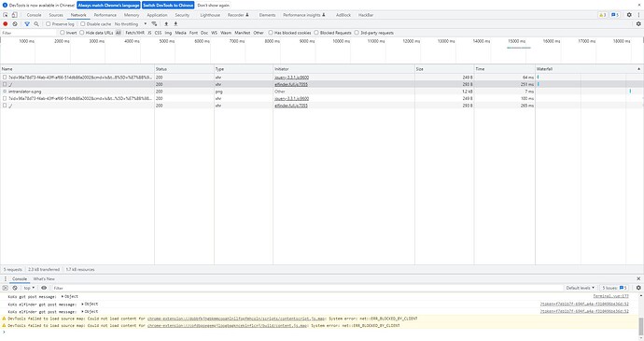Clear the network log
The image size is (644, 341).
click(15, 24)
